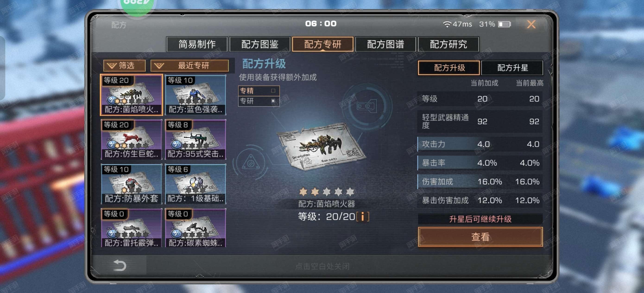Switch to the 配方图鉴 tab

[x=260, y=44]
